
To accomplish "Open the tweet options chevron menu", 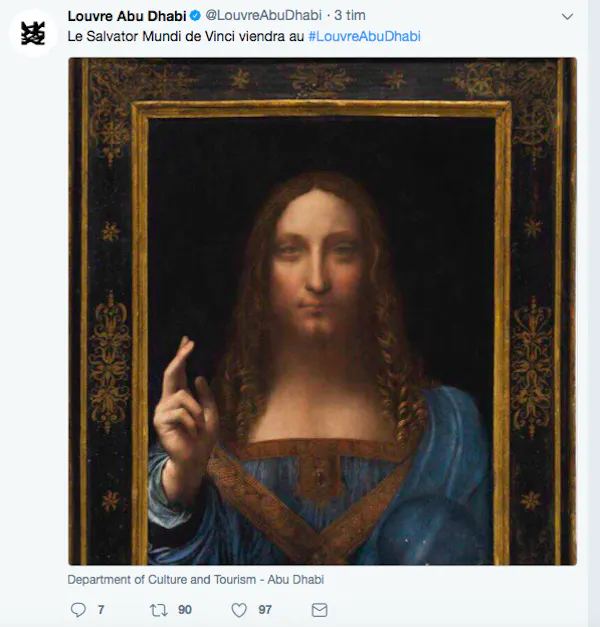I will pyautogui.click(x=568, y=17).
